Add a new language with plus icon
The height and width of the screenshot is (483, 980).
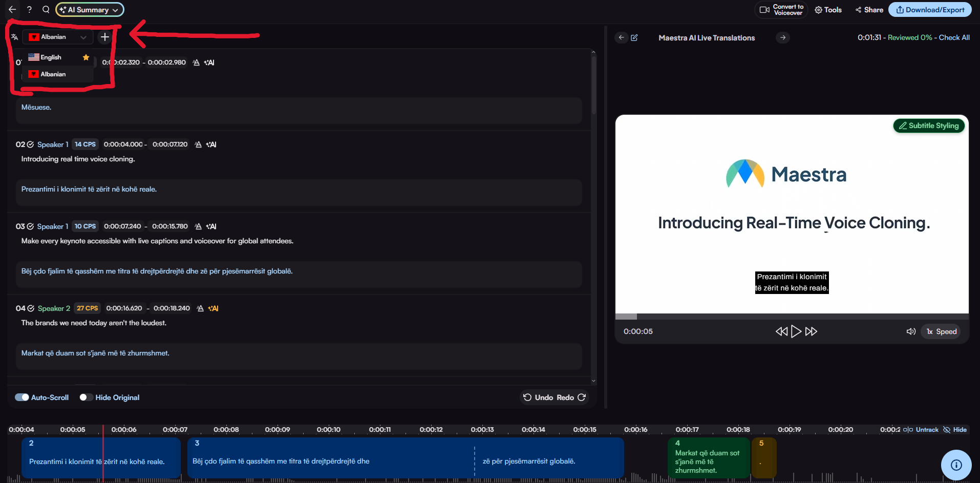coord(105,37)
